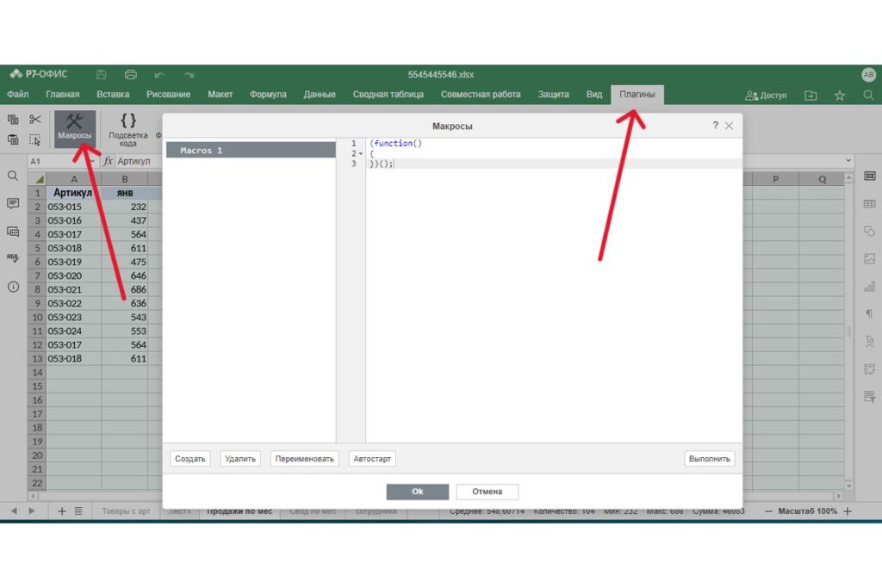Toggle Автостart for the macro
The width and height of the screenshot is (882, 588).
point(372,459)
